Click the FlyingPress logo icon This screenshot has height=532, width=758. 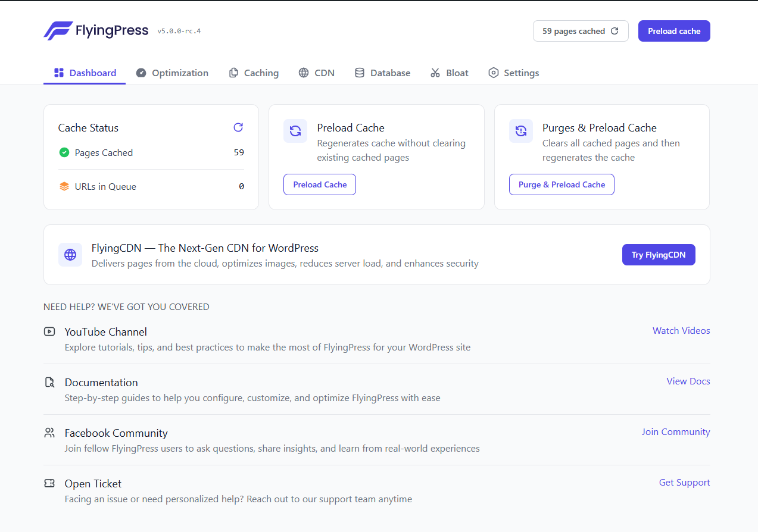coord(58,31)
